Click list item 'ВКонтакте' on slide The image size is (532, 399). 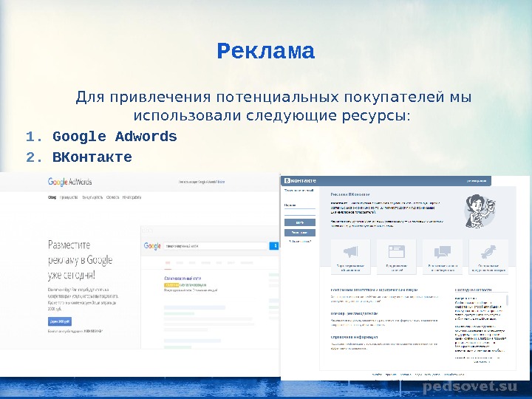coord(92,157)
